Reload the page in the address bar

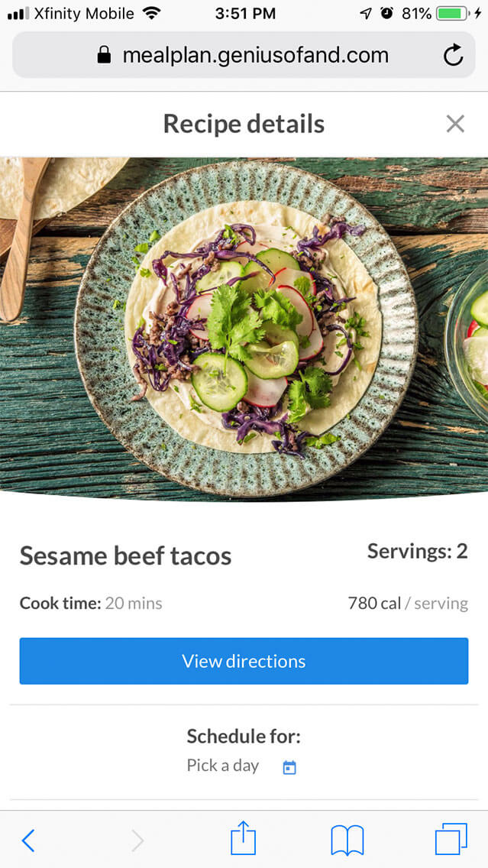pyautogui.click(x=453, y=55)
